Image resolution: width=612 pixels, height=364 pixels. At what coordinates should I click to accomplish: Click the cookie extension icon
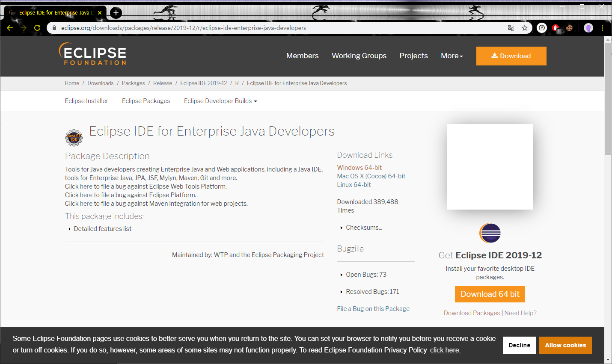[569, 28]
